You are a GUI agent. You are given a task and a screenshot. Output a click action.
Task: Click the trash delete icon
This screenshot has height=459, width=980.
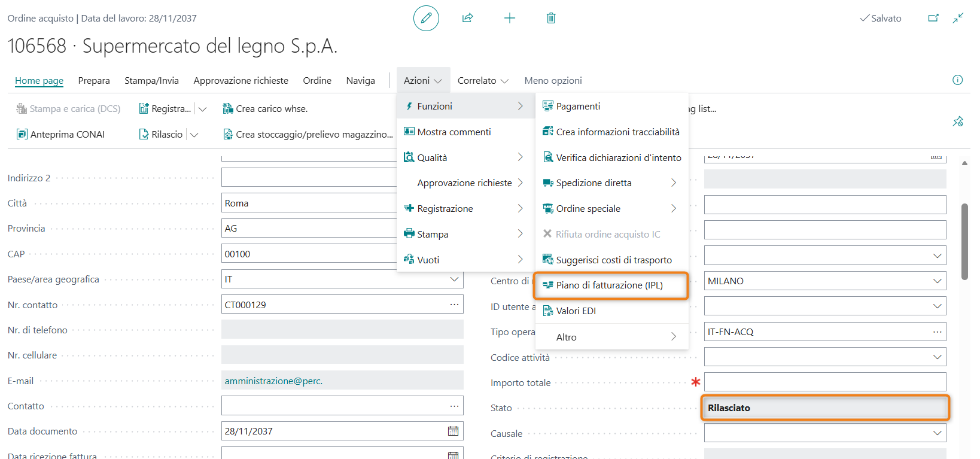tap(551, 19)
